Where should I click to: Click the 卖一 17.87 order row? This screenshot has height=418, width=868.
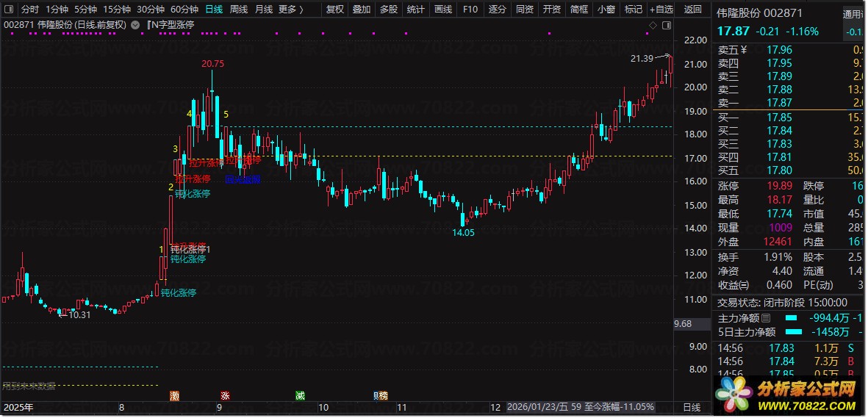tap(789, 103)
